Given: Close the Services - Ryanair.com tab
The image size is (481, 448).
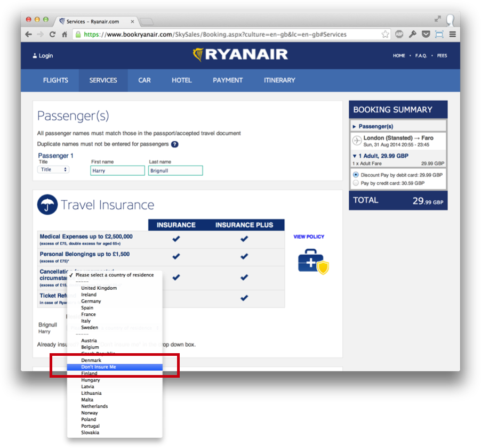Looking at the screenshot, I should coord(132,21).
